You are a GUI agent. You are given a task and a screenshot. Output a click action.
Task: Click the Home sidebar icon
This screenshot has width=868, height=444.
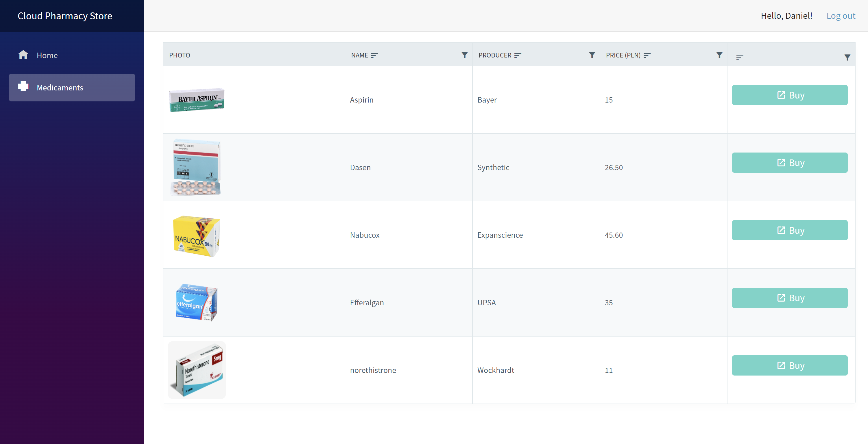(23, 55)
